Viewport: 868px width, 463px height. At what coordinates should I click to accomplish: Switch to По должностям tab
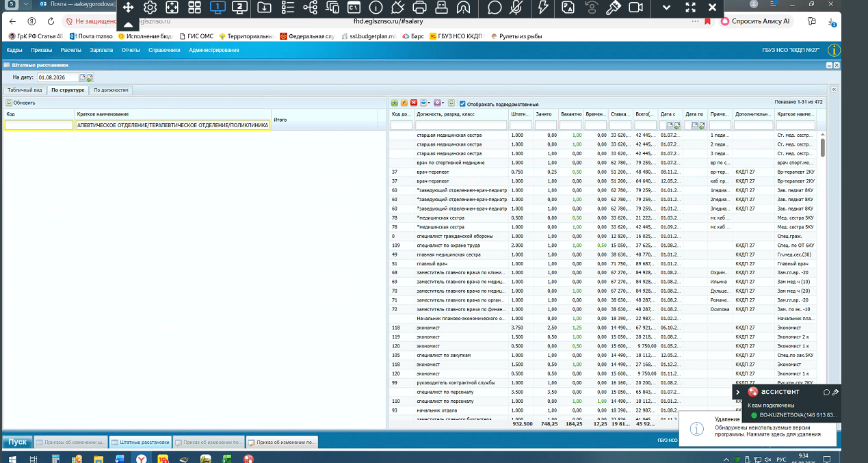point(111,90)
